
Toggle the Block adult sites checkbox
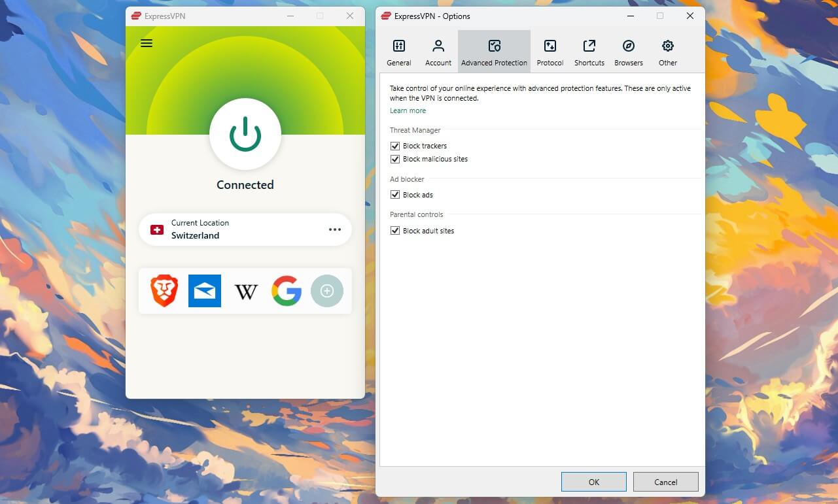[x=395, y=231]
